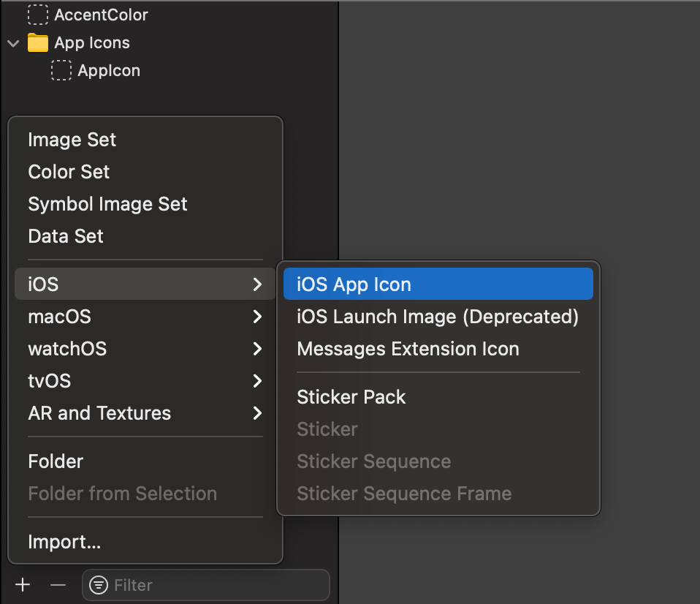Image resolution: width=700 pixels, height=604 pixels.
Task: Choose Image Set from the menu
Action: point(145,140)
